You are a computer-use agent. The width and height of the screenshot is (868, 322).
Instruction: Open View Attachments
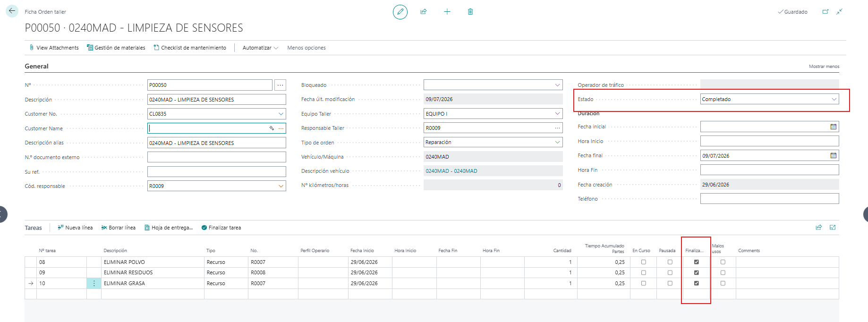point(54,48)
